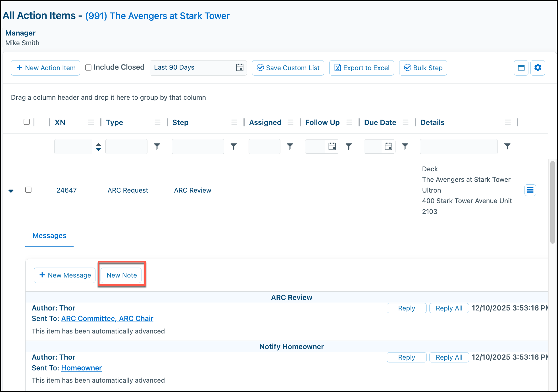Sort by the Step column header
Viewport: 558px width, 392px height.
(180, 122)
